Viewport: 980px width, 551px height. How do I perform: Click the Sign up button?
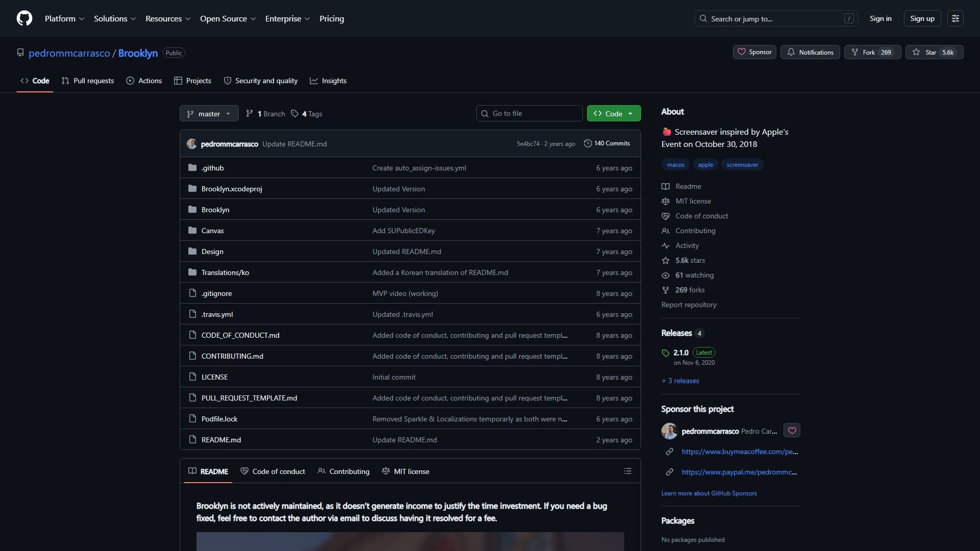[x=922, y=18]
